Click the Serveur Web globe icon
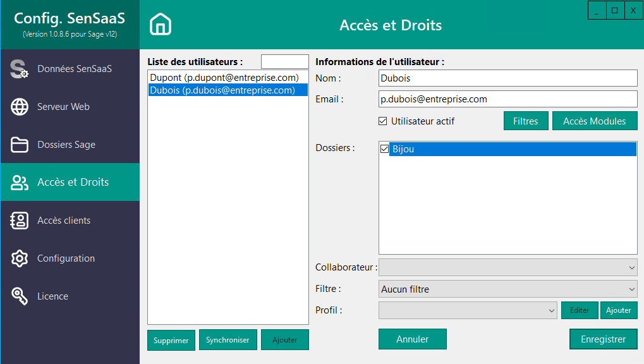Image resolution: width=644 pixels, height=364 pixels. pyautogui.click(x=20, y=107)
